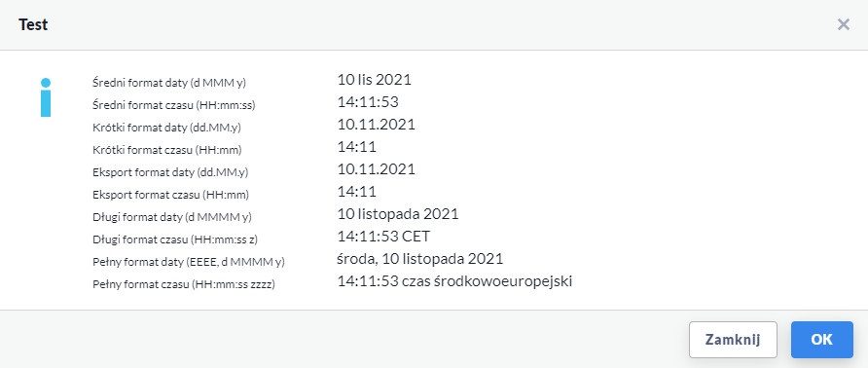Click the czas środkowoeuropejski time value
The image size is (868, 368).
(454, 281)
